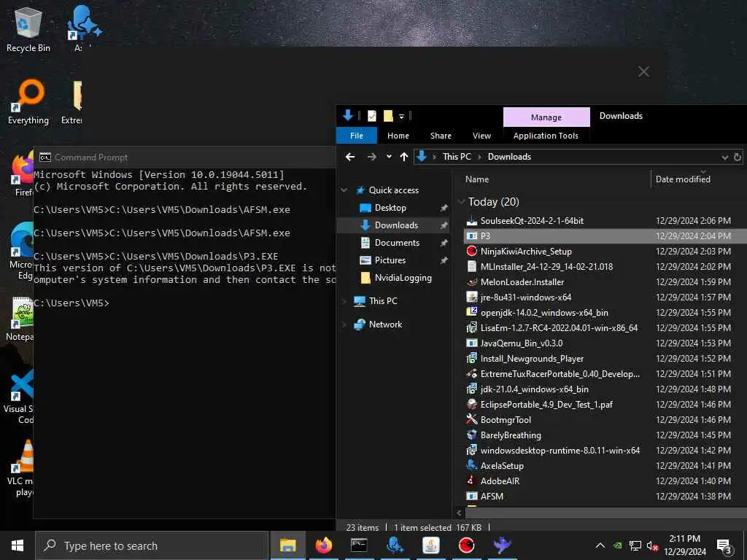The image size is (747, 560).
Task: Open Customize Quick Access Toolbar dropdown
Action: 402,116
